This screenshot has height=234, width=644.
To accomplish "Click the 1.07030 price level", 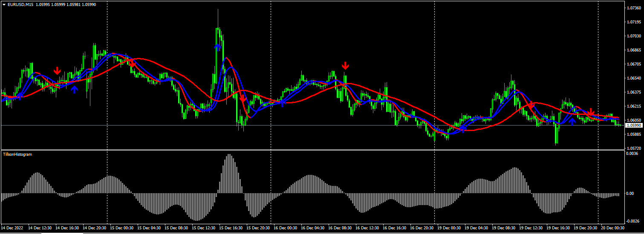I will coord(633,36).
